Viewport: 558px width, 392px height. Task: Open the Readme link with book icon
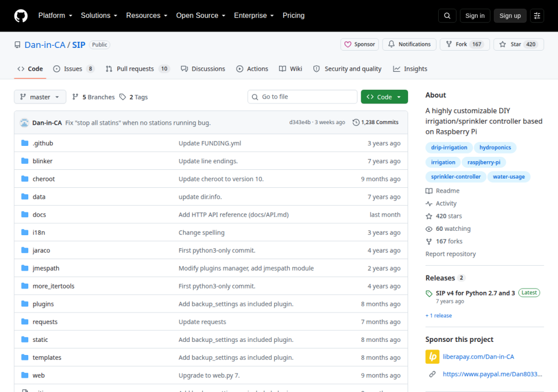tap(442, 191)
